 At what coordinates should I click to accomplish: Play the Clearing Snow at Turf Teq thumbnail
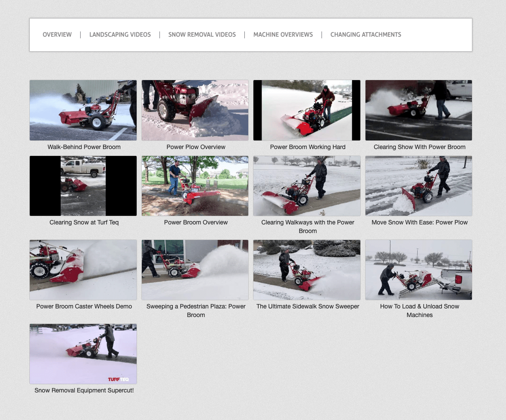[83, 186]
